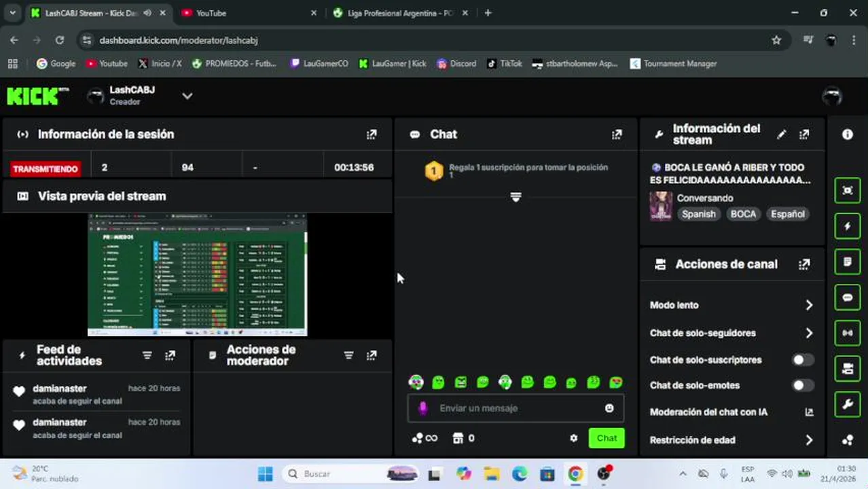Click the stream preview thumbnail
The image size is (868, 489).
pos(197,274)
